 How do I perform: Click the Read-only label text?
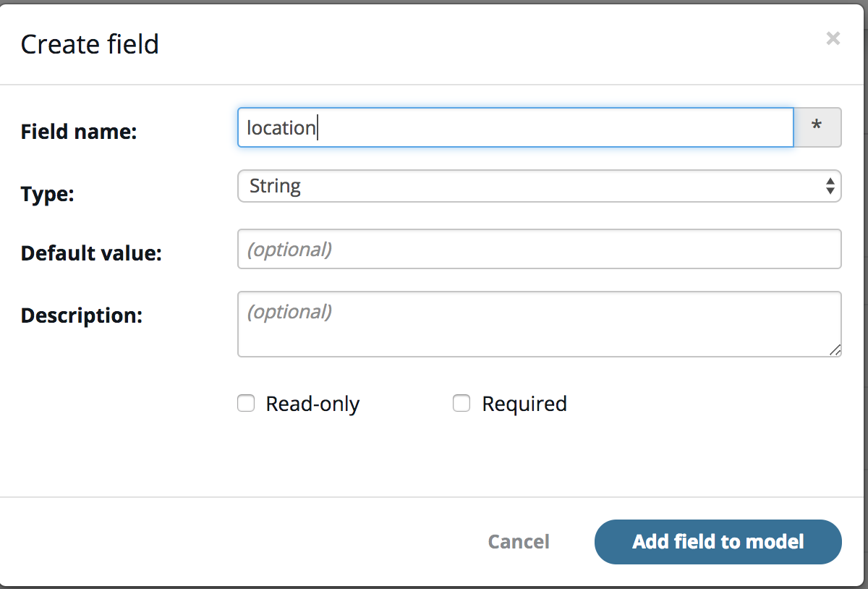[312, 404]
